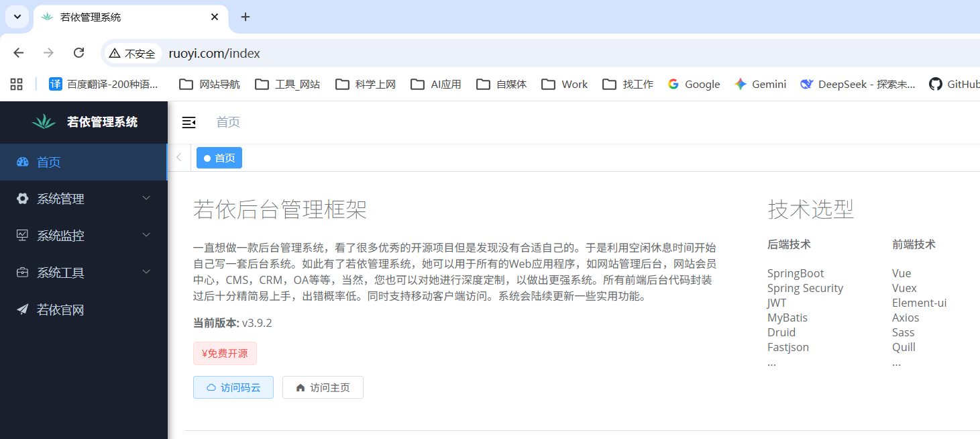Open the Google bookmark
The height and width of the screenshot is (439, 980).
point(694,84)
